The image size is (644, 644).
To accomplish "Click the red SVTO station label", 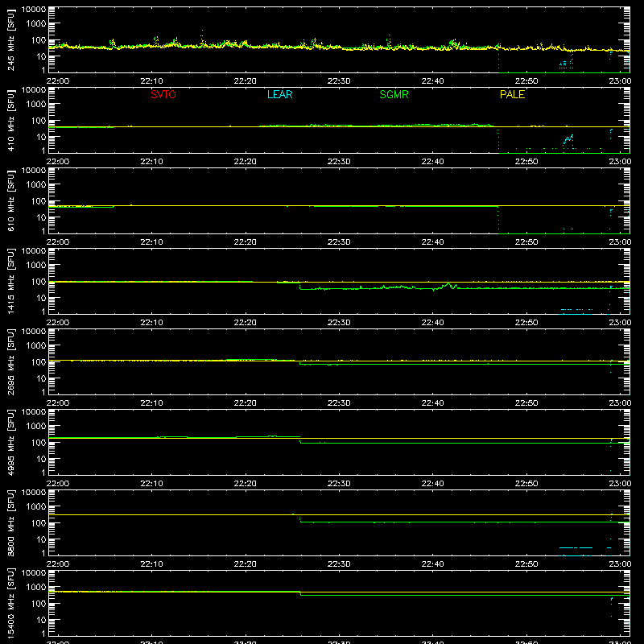I will coord(163,94).
